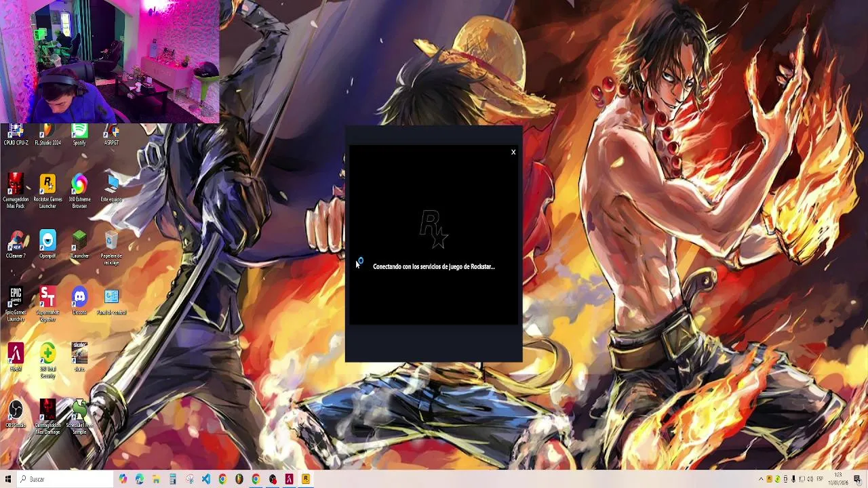The width and height of the screenshot is (868, 488).
Task: Select the ASRPGT desktop shortcut
Action: click(x=111, y=135)
